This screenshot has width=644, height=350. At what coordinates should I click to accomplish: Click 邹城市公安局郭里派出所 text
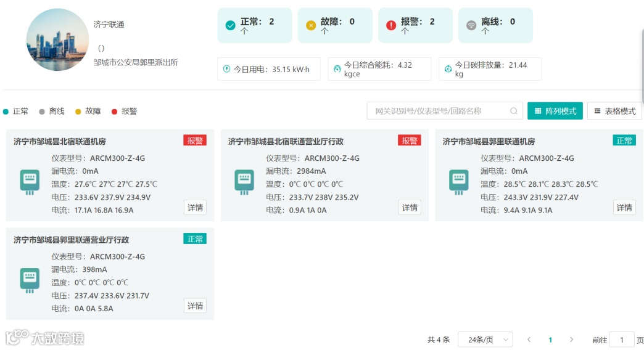136,62
